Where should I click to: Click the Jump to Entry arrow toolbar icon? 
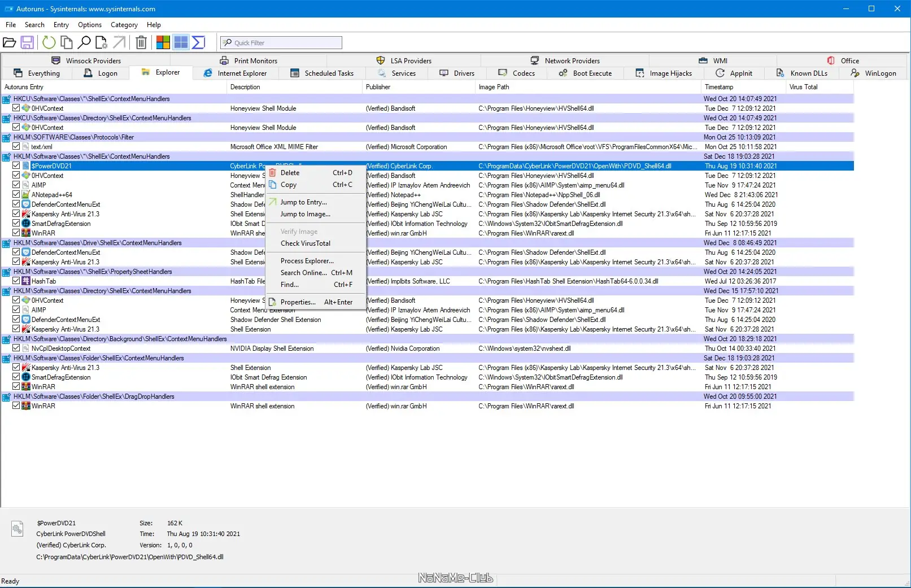[x=119, y=42]
